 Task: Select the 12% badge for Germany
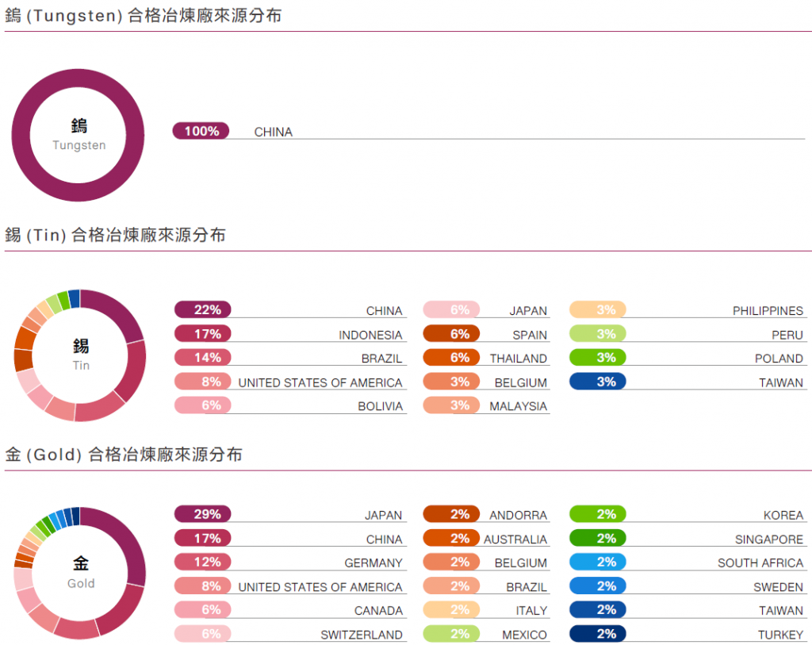point(203,562)
